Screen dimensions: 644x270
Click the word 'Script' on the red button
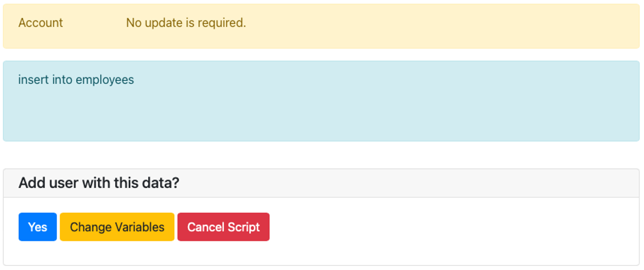click(x=244, y=227)
